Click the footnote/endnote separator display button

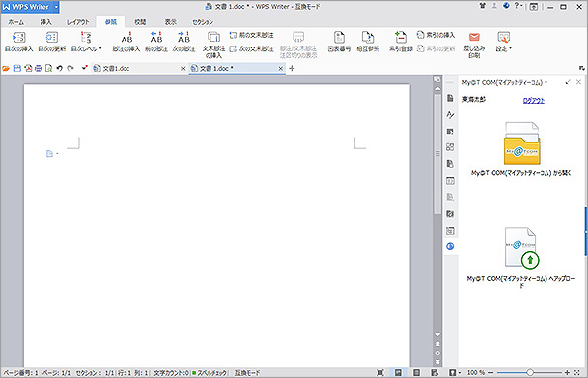tap(298, 45)
